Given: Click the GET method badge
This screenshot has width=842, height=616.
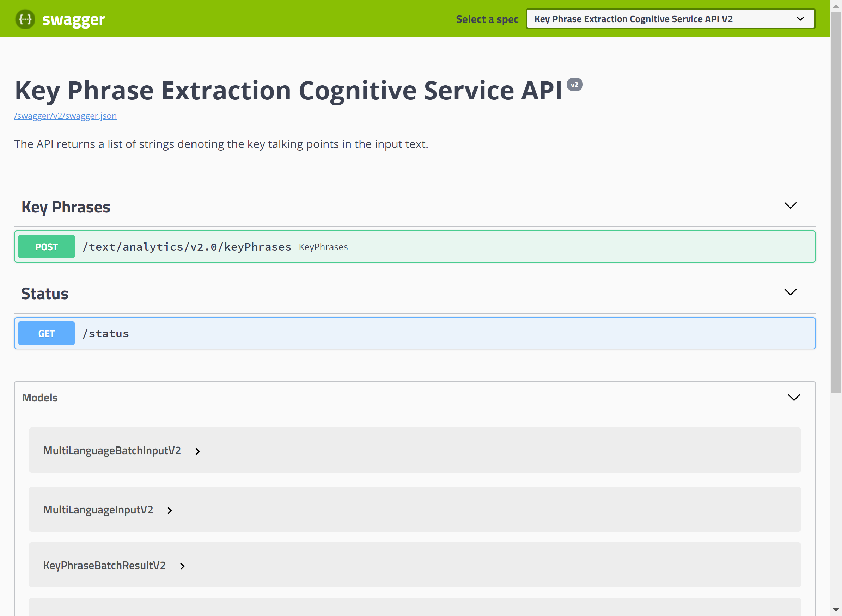Looking at the screenshot, I should click(46, 333).
